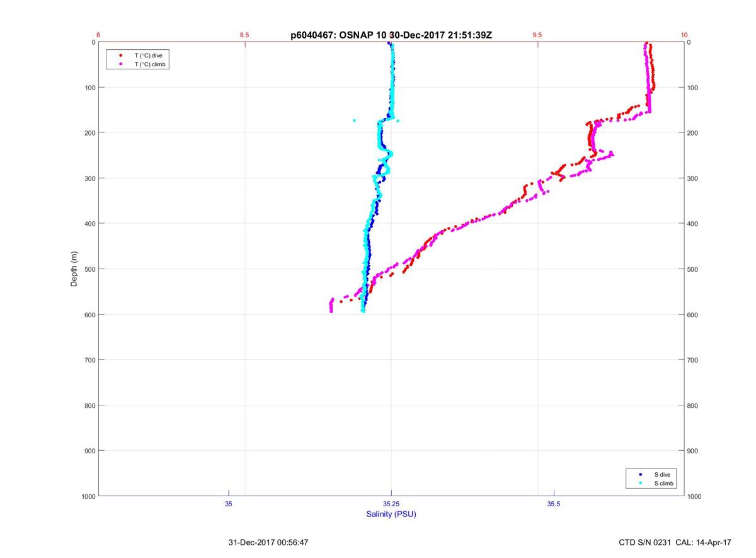Viewport: 756px width, 558px height.
Task: Click the 'CTD S/N 0231 CAL: 14-Apr-17' text
Action: [675, 542]
